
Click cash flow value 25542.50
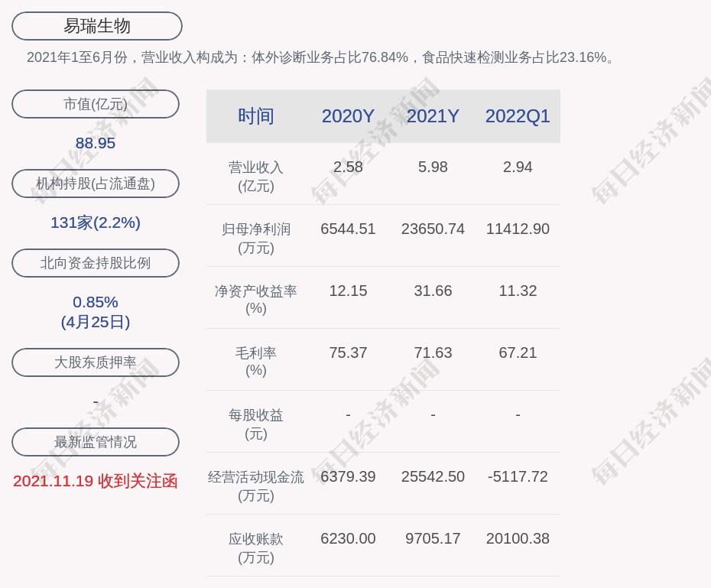[433, 476]
